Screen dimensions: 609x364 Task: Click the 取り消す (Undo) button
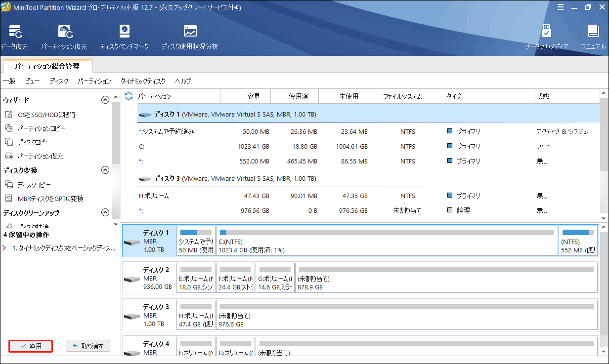pos(87,346)
